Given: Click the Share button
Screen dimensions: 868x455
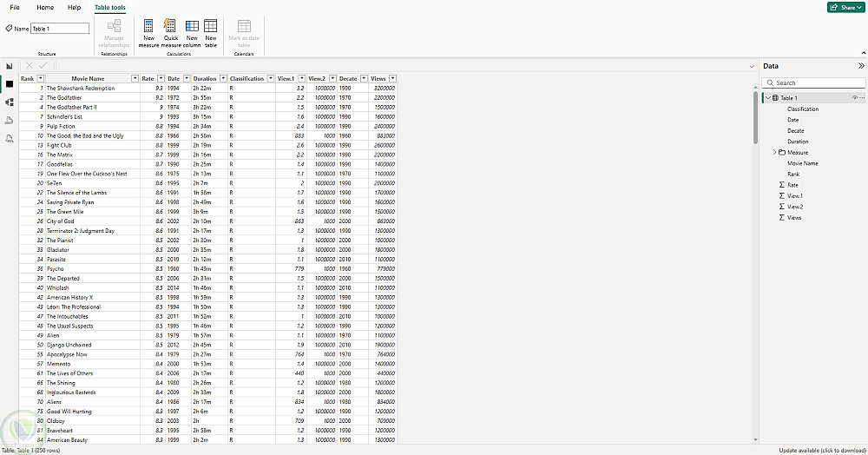Looking at the screenshot, I should point(845,7).
